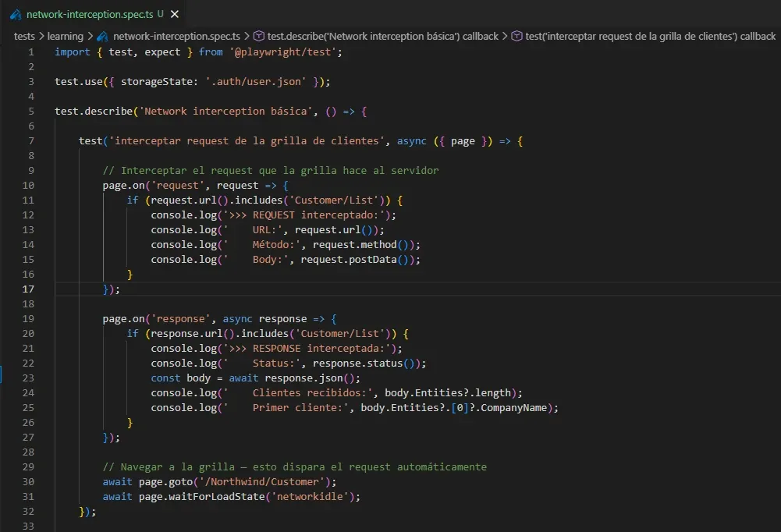The width and height of the screenshot is (781, 532).
Task: Close the network-interception.spec.ts tab
Action: (175, 15)
